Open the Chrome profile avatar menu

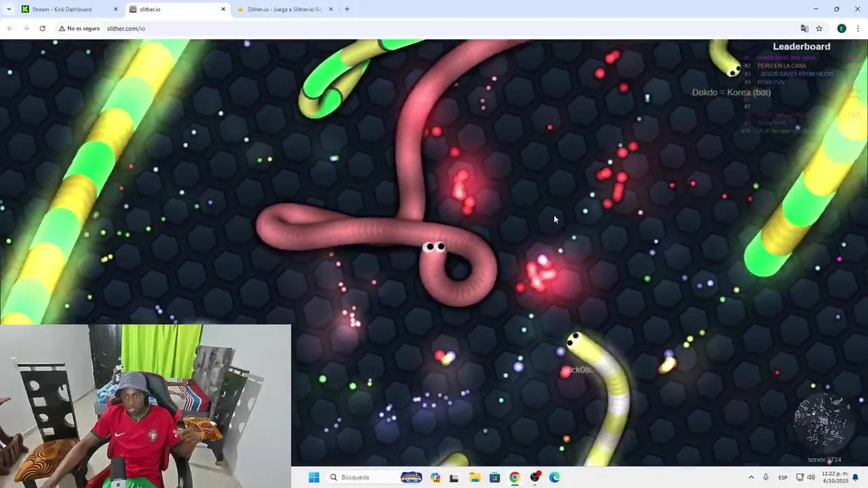point(842,28)
